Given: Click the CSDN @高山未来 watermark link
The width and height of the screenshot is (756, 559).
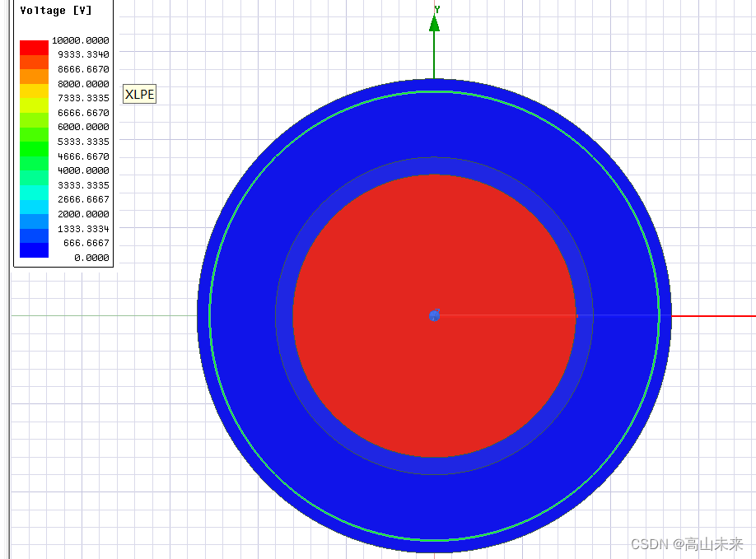Looking at the screenshot, I should point(688,544).
